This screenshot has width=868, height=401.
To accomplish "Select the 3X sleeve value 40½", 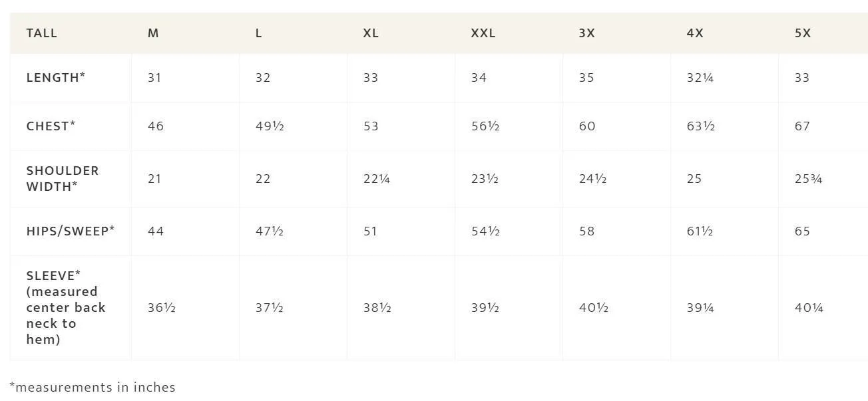I will 593,307.
